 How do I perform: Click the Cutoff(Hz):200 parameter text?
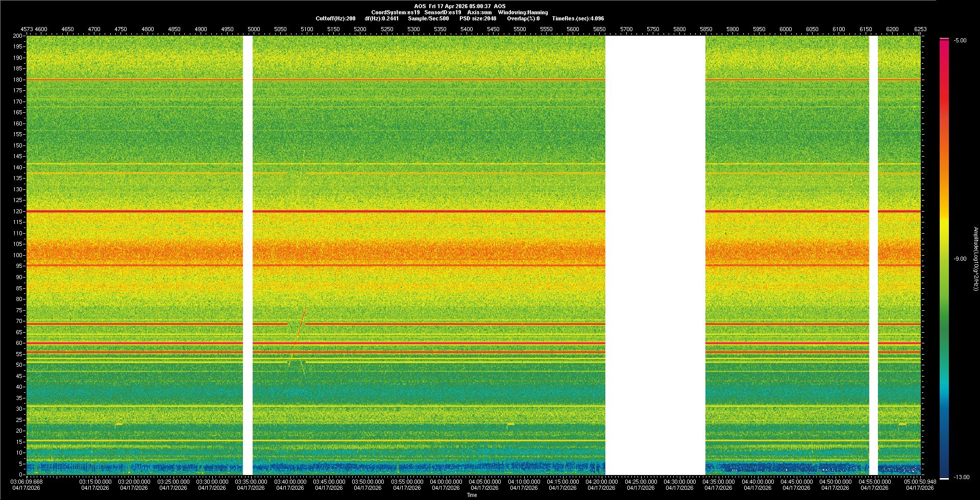pyautogui.click(x=335, y=19)
